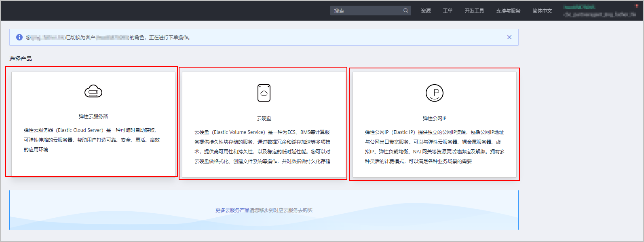This screenshot has width=644, height=242.
Task: Click the 云硬盘 disk icon
Action: click(x=264, y=93)
